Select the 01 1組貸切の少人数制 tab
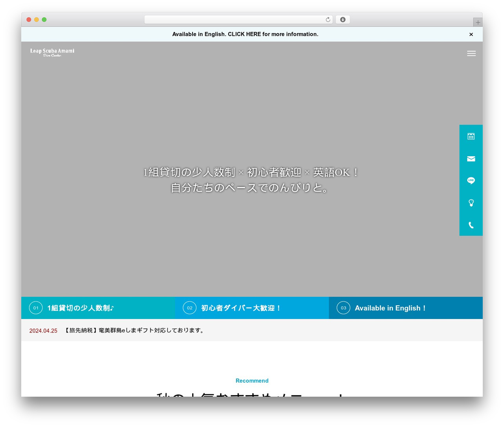Screen dimensions: 504x427 point(98,308)
